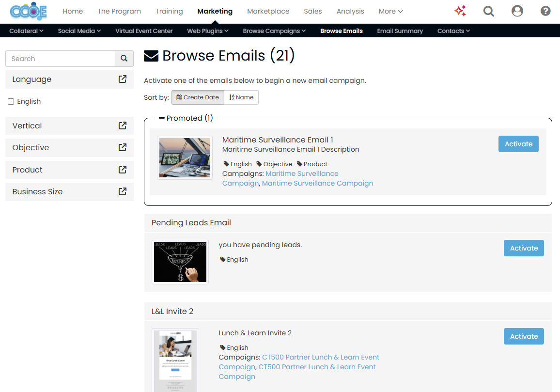The image size is (560, 392).
Task: Open Email Summary
Action: coord(400,31)
